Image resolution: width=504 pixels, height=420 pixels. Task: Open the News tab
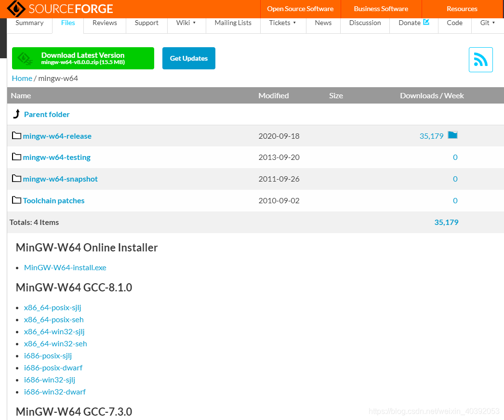coord(323,23)
